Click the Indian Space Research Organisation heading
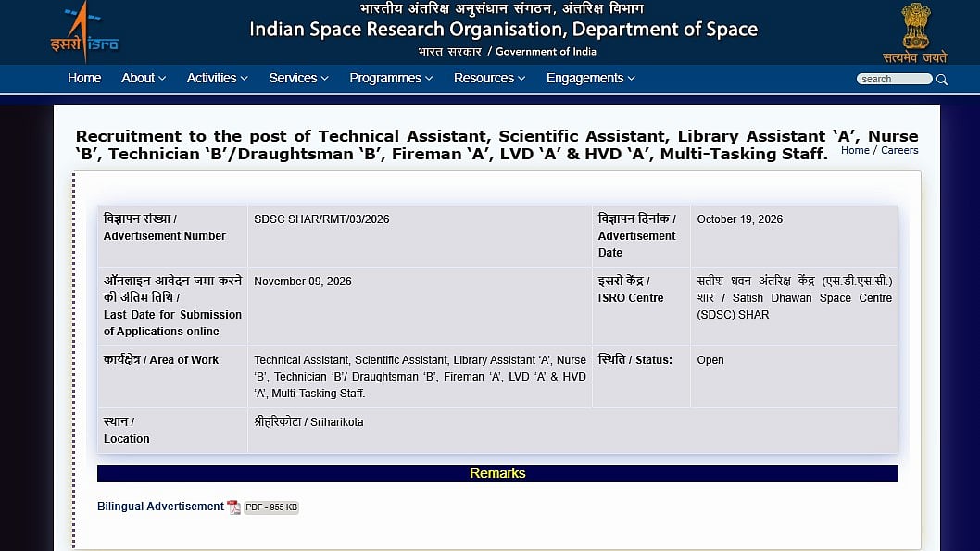 point(503,30)
